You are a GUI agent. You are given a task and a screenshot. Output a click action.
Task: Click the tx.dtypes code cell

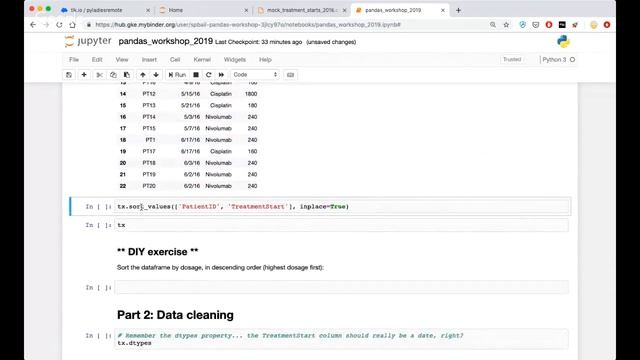(342, 339)
